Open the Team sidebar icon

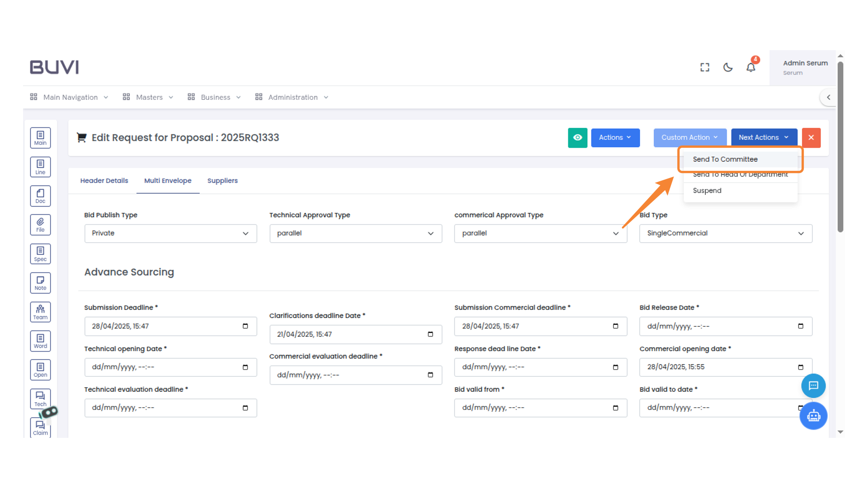[40, 312]
